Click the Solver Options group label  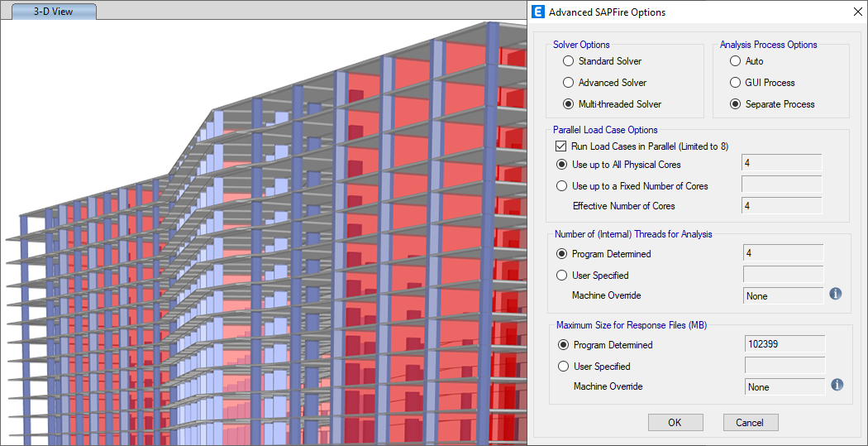581,45
